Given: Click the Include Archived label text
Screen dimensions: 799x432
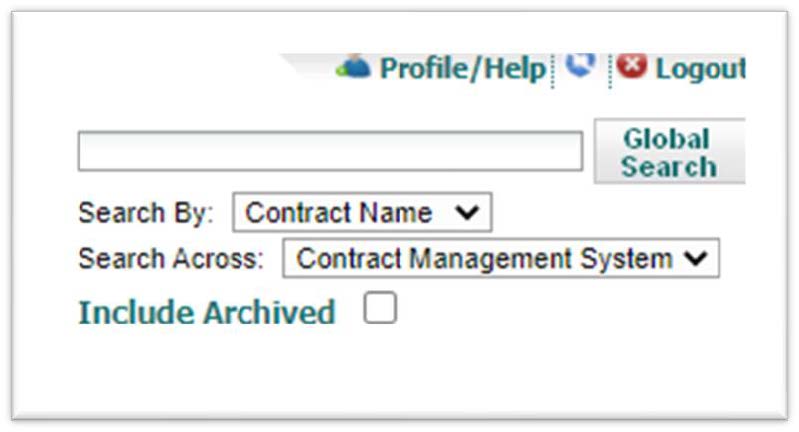Looking at the screenshot, I should coord(206,313).
